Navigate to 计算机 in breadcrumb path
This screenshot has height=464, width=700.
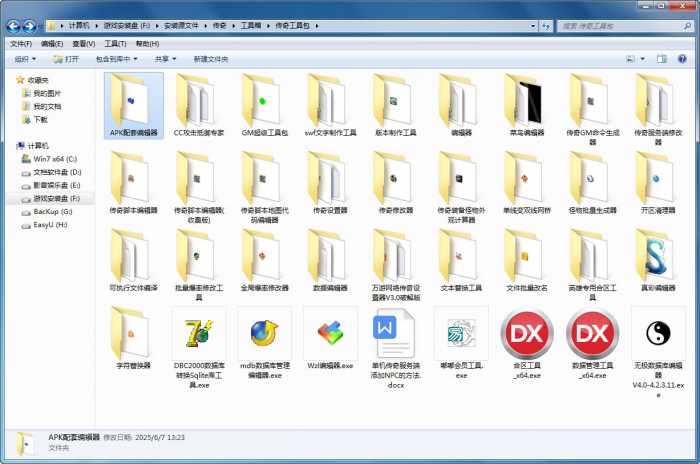(79, 26)
